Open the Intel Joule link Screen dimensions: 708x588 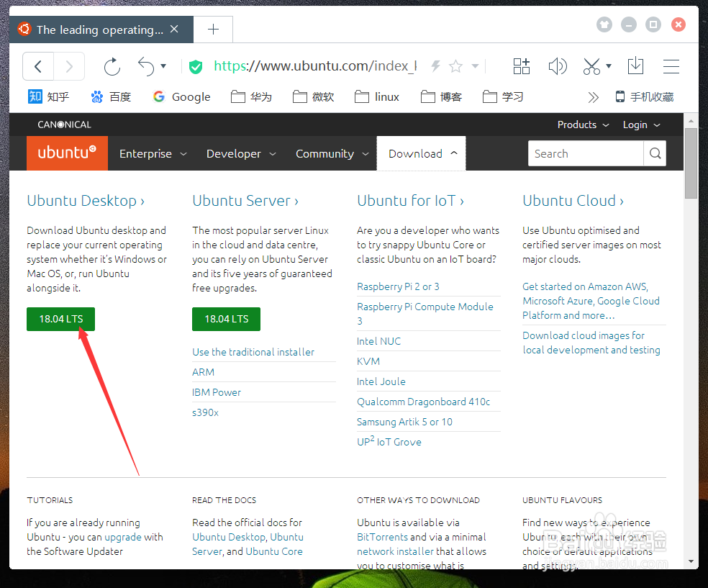coord(381,381)
